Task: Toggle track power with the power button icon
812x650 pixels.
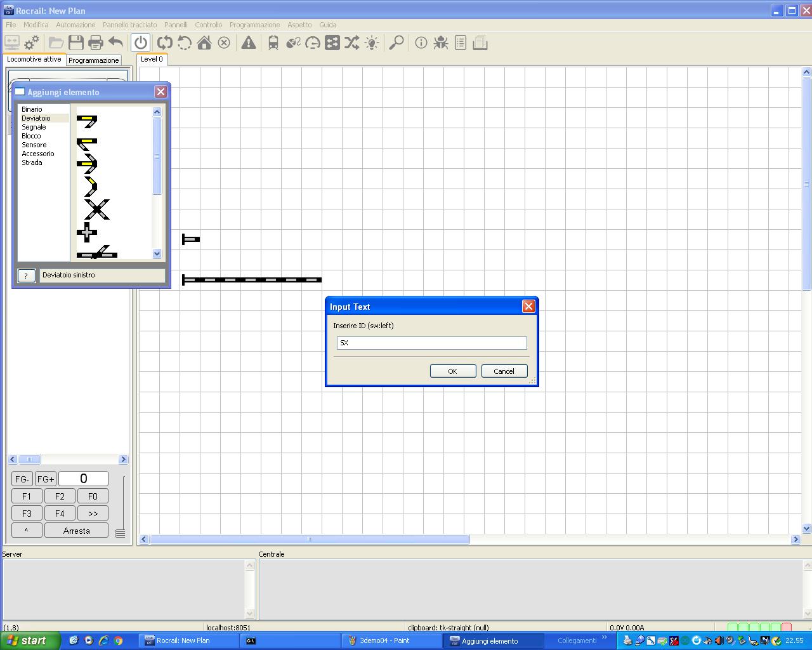Action: click(141, 43)
